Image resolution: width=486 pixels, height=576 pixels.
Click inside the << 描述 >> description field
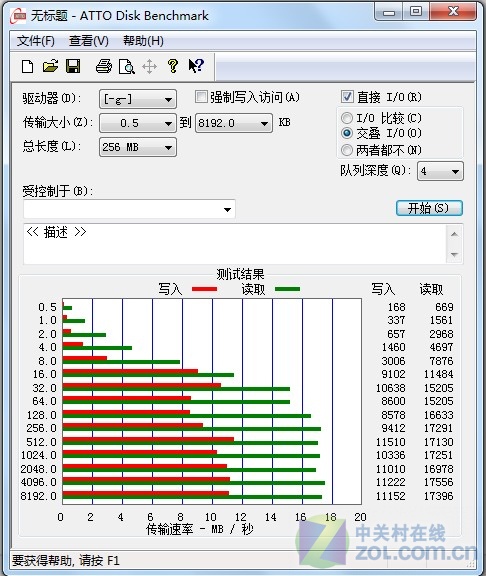point(235,244)
